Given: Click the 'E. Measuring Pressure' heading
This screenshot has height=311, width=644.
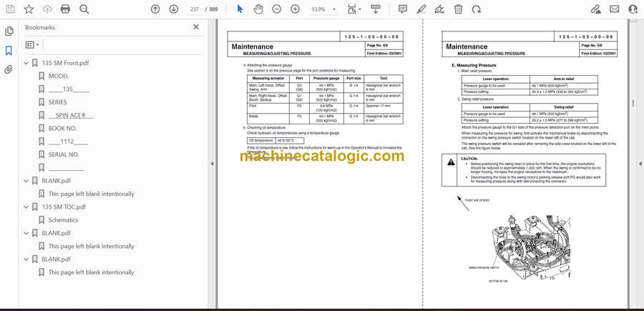Looking at the screenshot, I should point(474,65).
